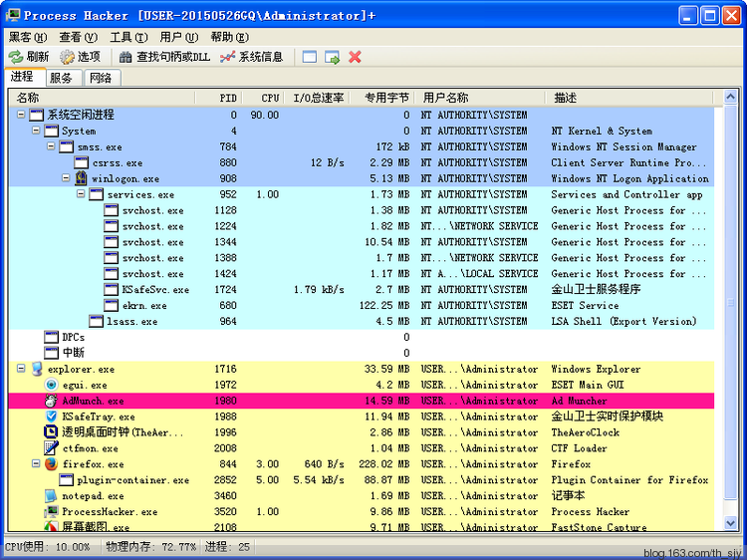
Task: Click the winlogon.exe process icon
Action: pos(81,178)
